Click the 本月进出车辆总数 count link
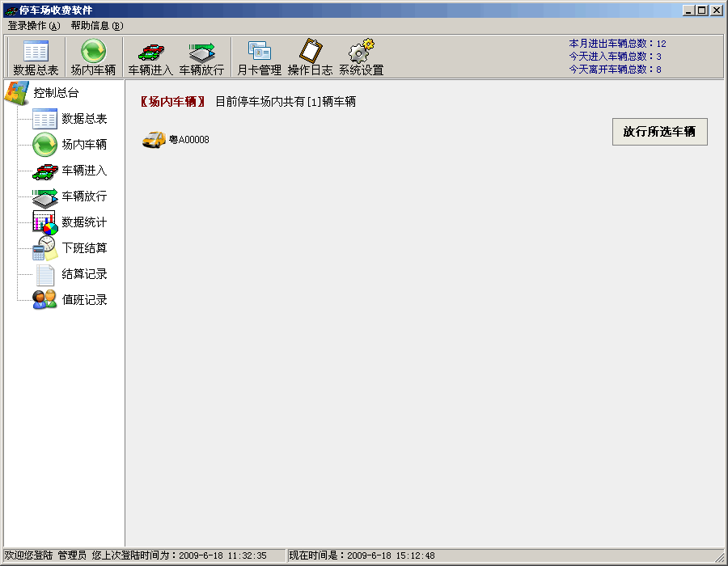The height and width of the screenshot is (566, 728). pyautogui.click(x=616, y=44)
